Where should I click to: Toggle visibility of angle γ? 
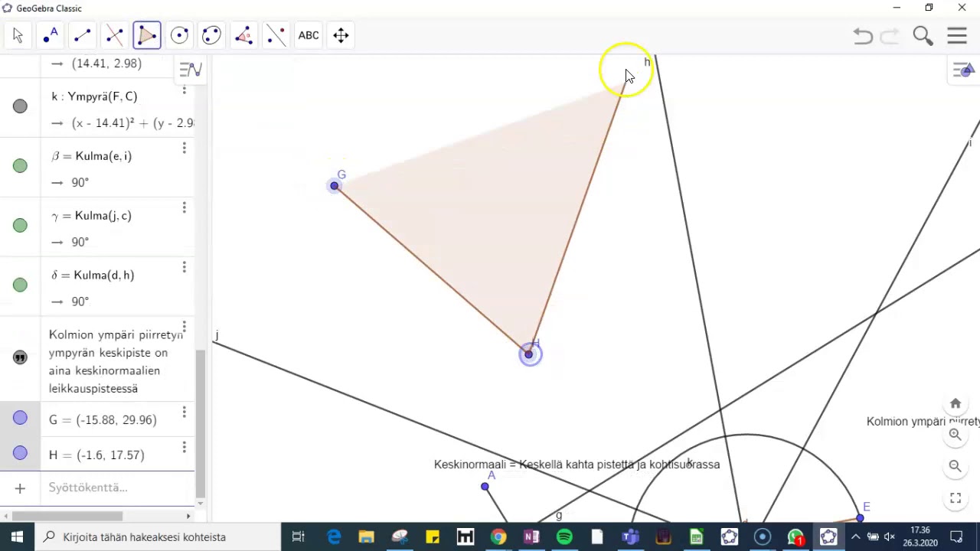click(x=20, y=226)
